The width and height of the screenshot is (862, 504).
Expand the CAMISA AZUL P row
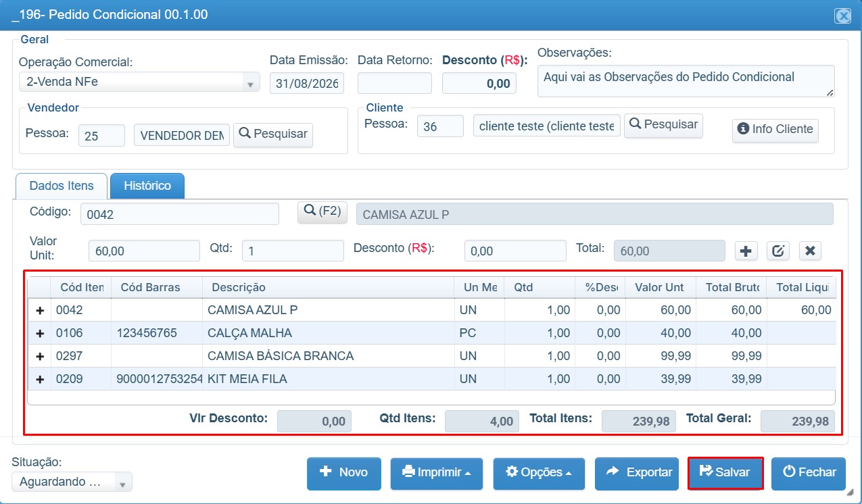pyautogui.click(x=40, y=310)
